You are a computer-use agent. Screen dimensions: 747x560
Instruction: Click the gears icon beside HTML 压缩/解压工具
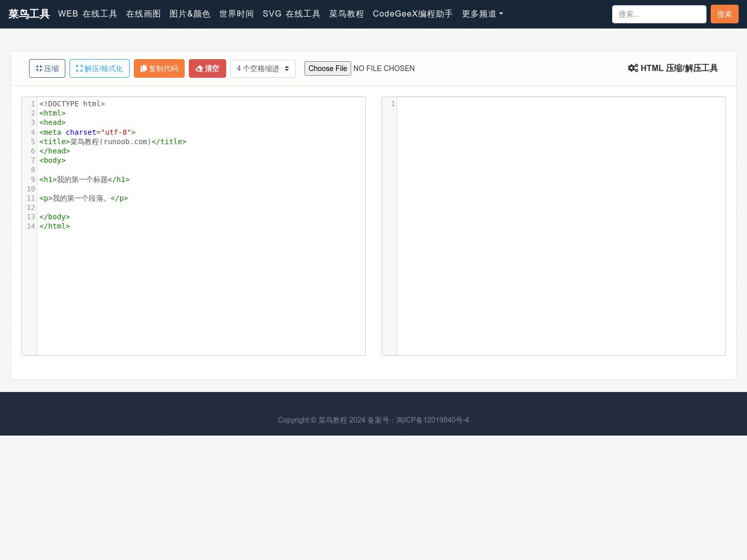[x=633, y=68]
